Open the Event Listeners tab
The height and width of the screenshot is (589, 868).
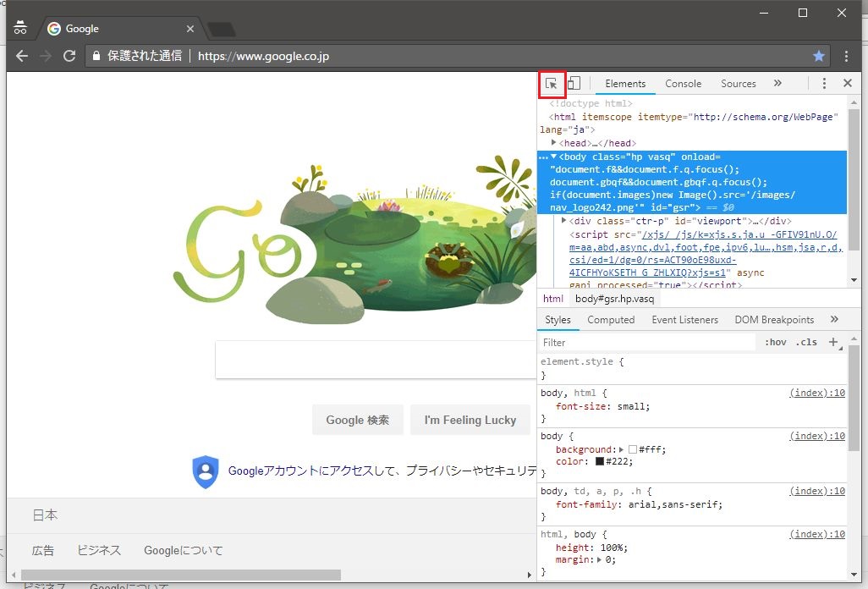point(684,319)
